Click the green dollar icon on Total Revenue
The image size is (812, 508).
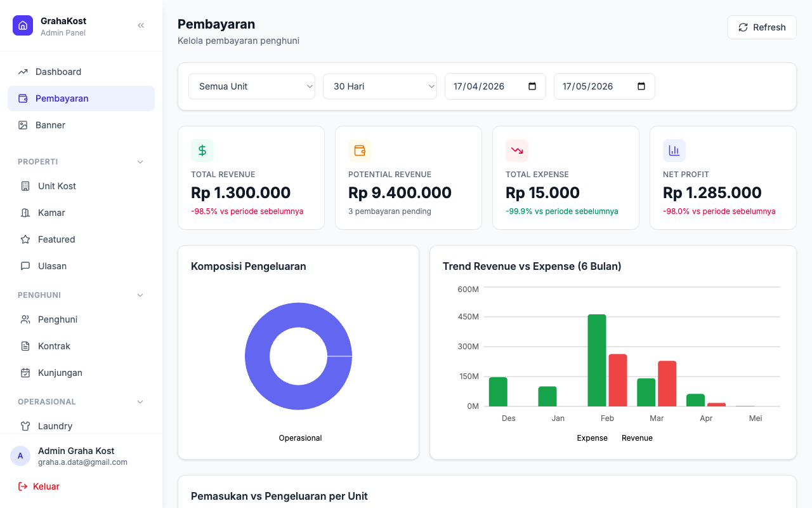pyautogui.click(x=202, y=150)
